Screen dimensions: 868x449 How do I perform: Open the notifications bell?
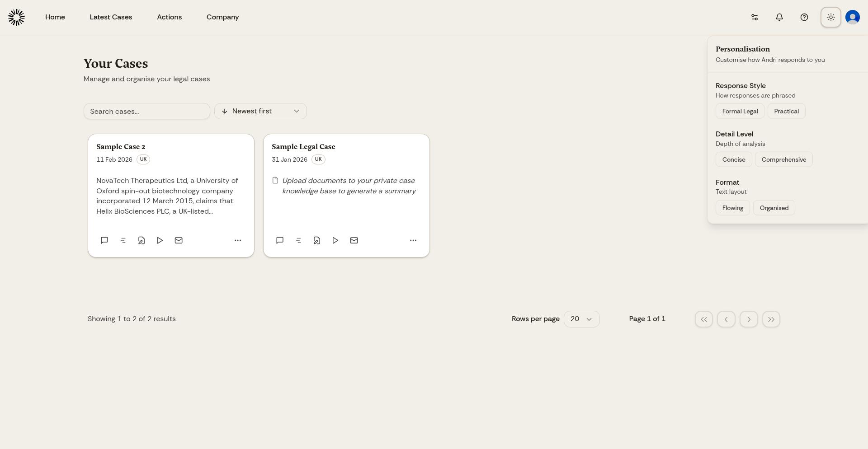click(779, 17)
